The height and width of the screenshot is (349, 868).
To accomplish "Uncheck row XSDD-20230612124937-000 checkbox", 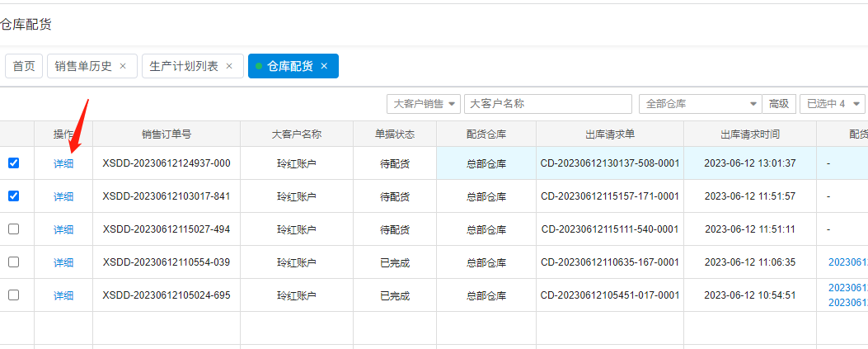I will pos(14,163).
